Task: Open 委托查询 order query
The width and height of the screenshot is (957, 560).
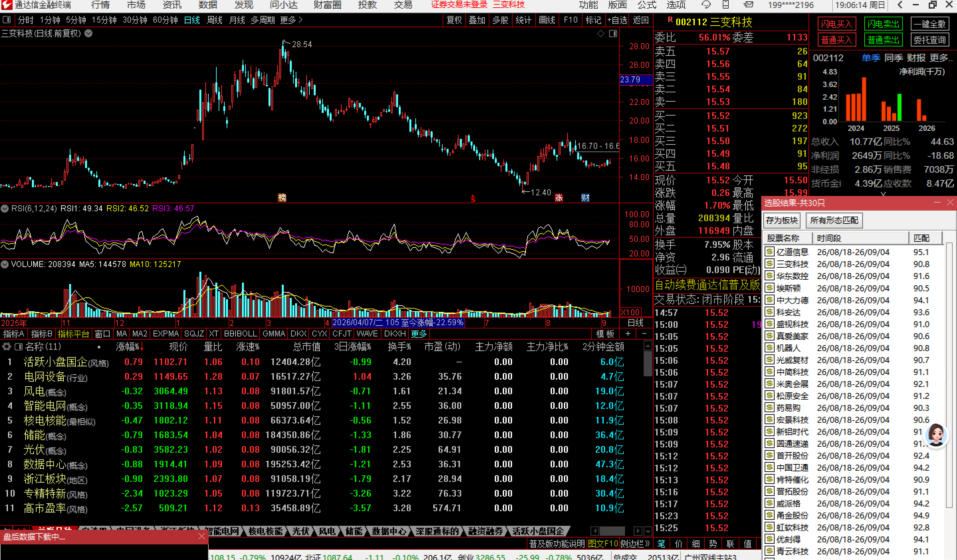Action: 930,40
